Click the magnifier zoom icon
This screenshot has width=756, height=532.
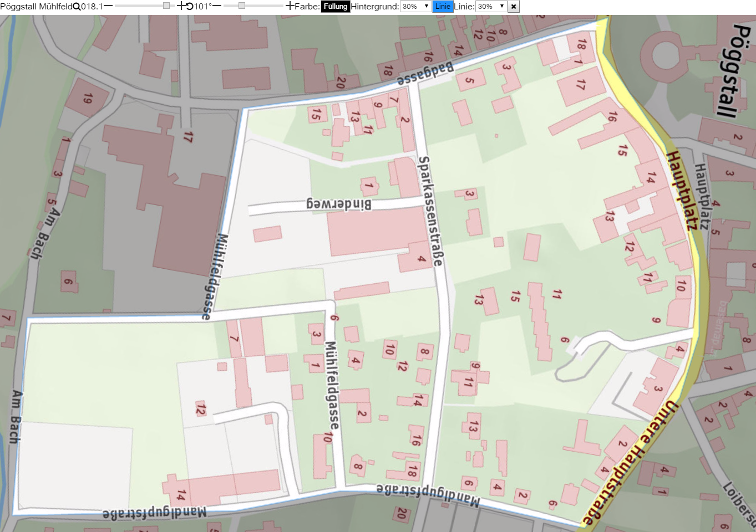pos(77,7)
